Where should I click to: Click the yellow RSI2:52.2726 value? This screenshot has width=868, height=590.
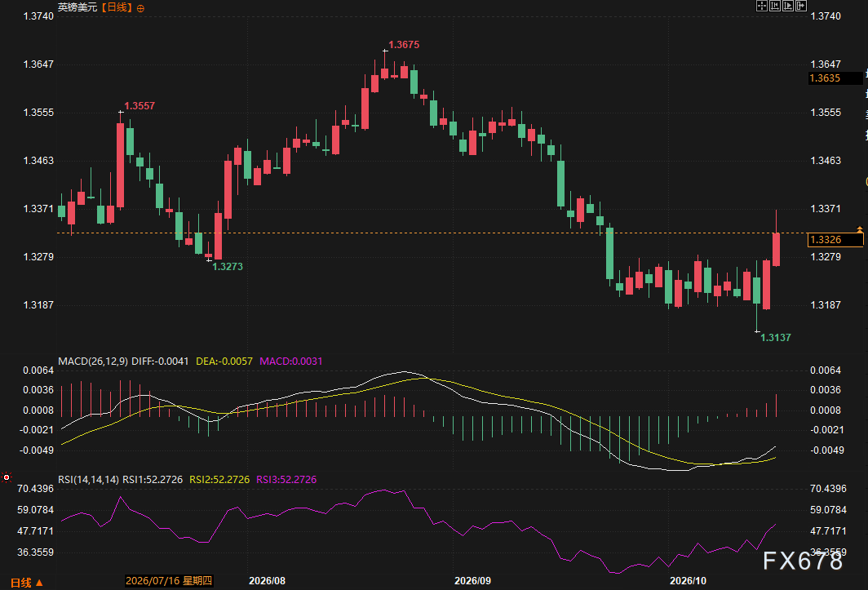(x=219, y=480)
